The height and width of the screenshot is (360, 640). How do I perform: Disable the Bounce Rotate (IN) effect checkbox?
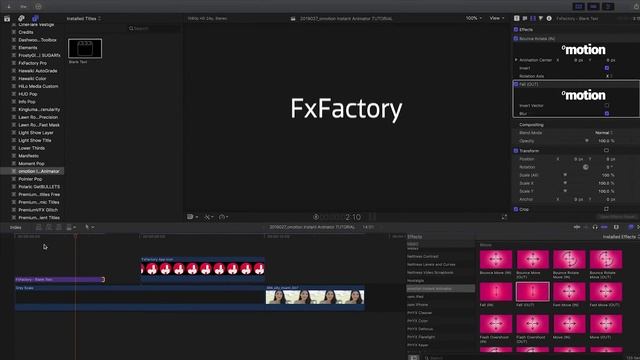[x=516, y=38]
